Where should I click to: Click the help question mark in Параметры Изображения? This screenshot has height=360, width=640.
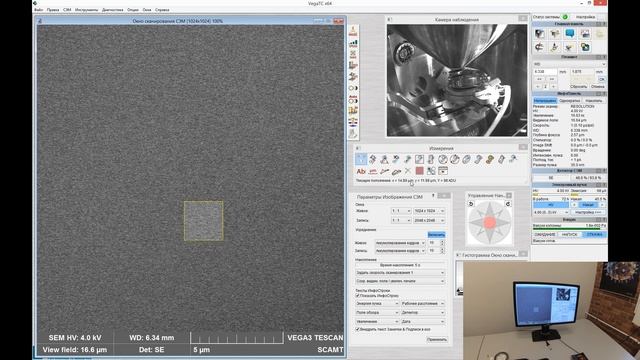pyautogui.click(x=433, y=196)
